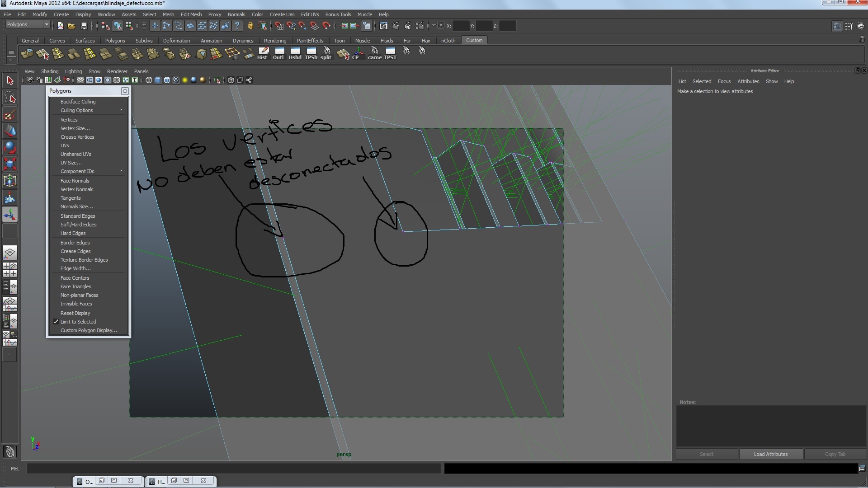This screenshot has width=868, height=488.
Task: Activate snap to grids magnet icon
Action: point(279,26)
